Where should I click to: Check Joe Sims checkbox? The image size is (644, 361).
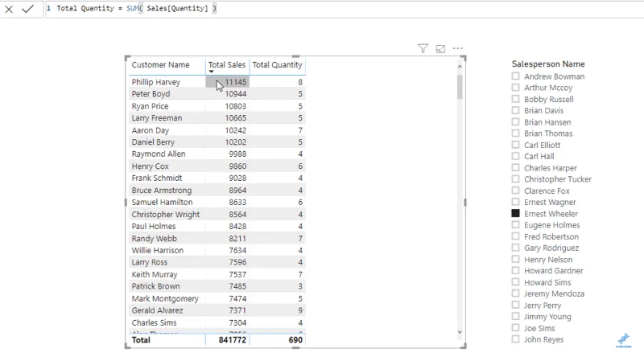[515, 328]
